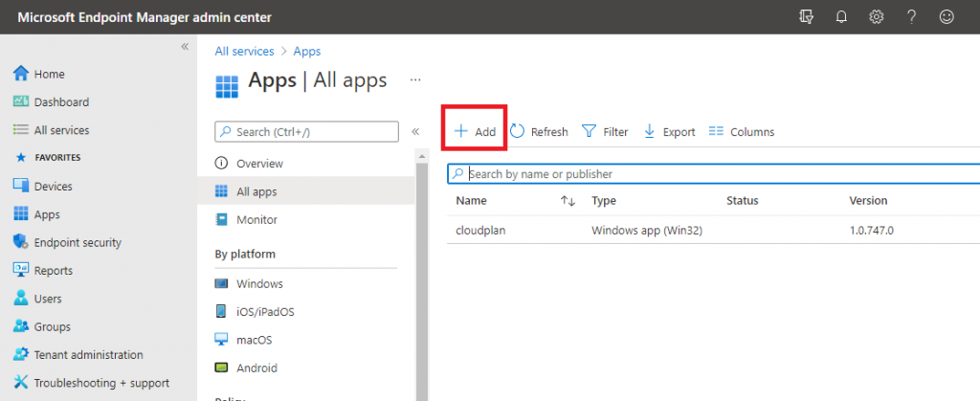Click the Type column header

tap(604, 201)
